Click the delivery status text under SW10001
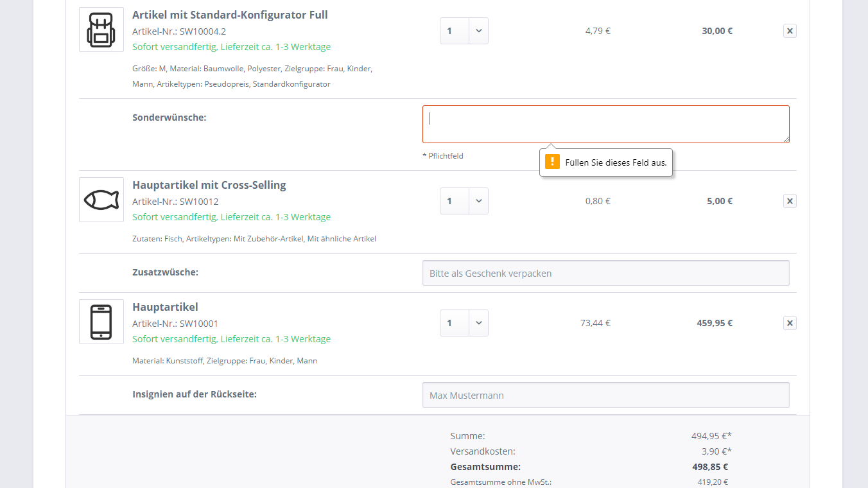The image size is (868, 488). [x=232, y=339]
